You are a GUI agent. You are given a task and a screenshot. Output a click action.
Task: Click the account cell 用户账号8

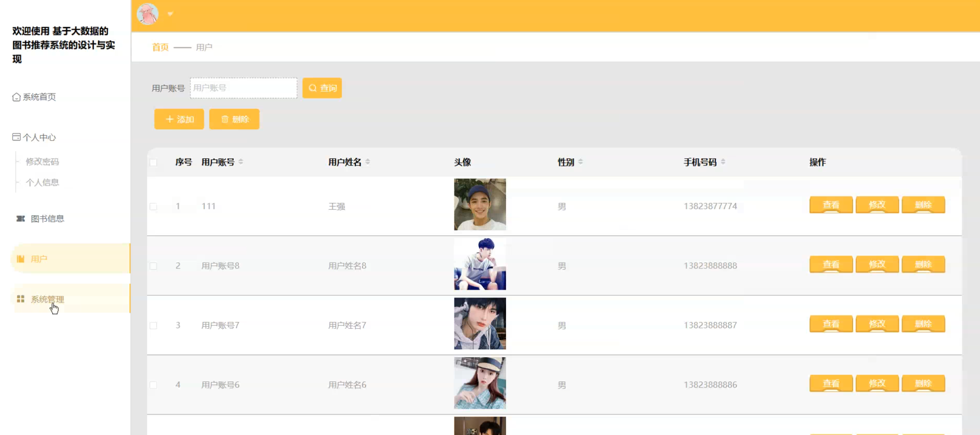220,266
